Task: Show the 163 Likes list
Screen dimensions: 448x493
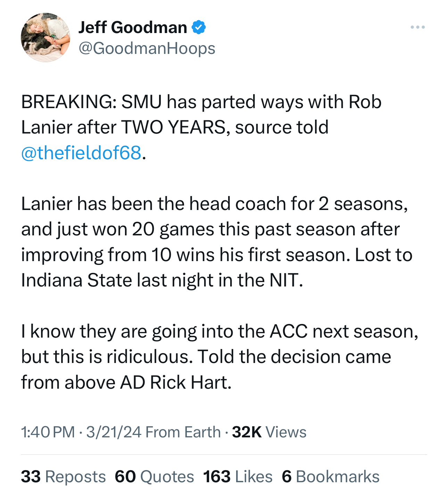Action: pos(238,477)
